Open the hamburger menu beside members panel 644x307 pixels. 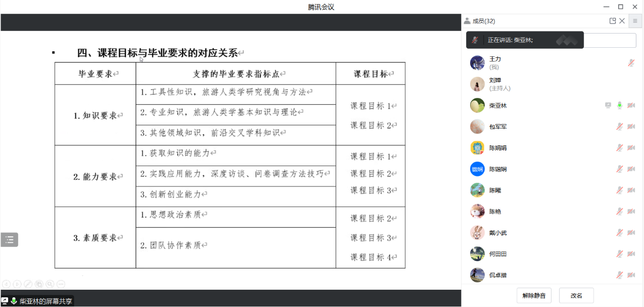(635, 21)
